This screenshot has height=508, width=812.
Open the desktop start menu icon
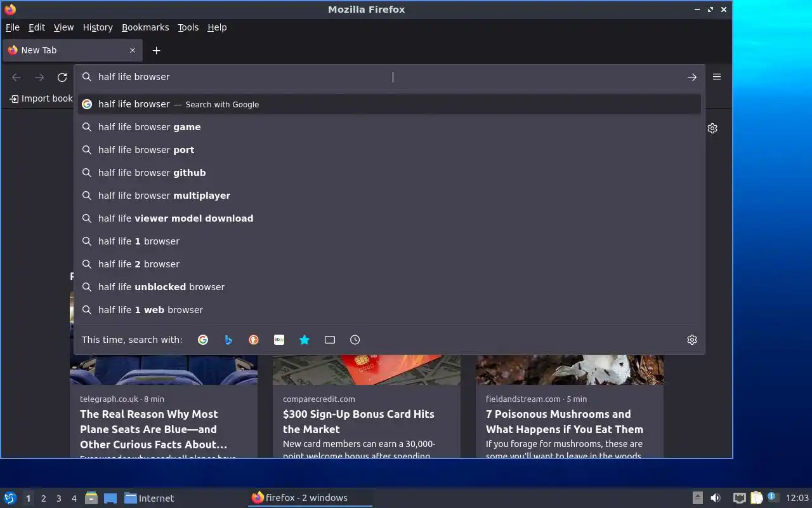[x=10, y=498]
